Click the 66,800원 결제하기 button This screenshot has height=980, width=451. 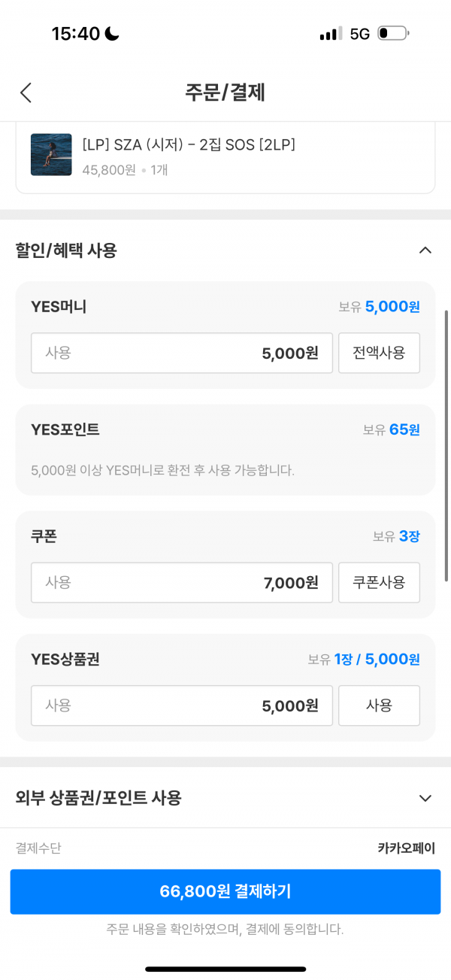225,892
